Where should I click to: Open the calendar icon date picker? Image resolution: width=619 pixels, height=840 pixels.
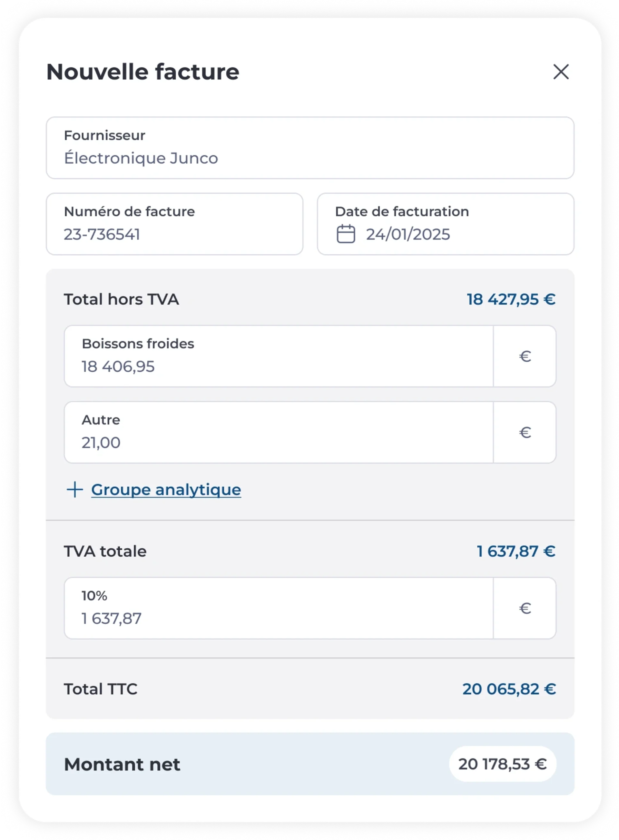(346, 234)
